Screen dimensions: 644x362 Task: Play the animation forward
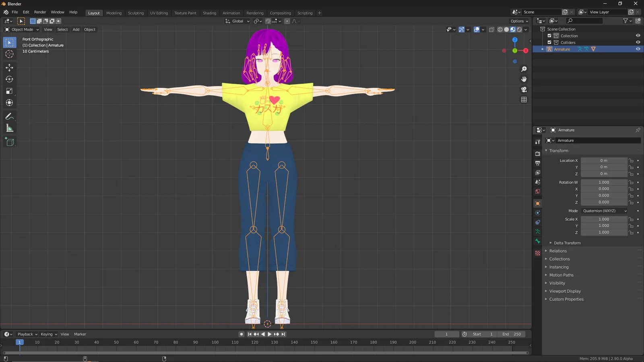tap(269, 334)
